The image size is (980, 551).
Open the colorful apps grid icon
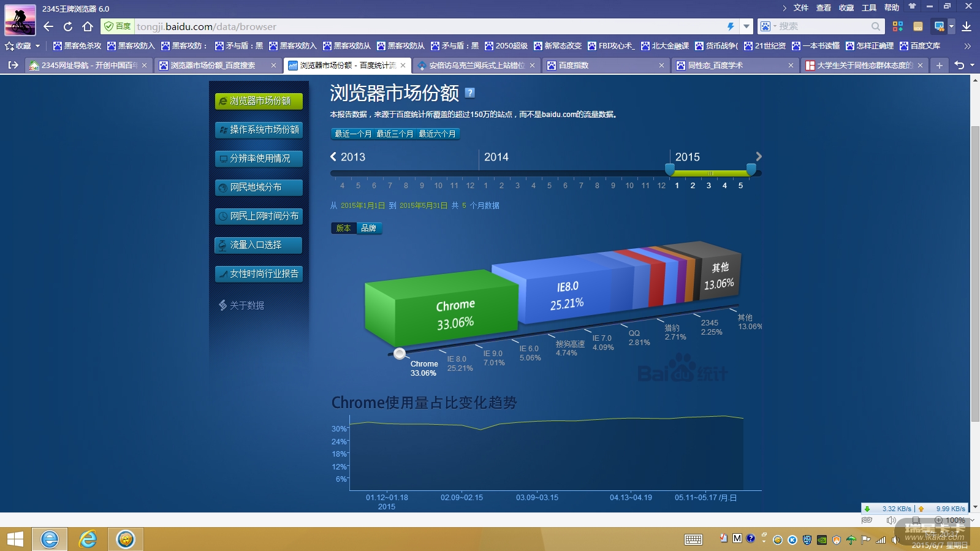tap(898, 26)
